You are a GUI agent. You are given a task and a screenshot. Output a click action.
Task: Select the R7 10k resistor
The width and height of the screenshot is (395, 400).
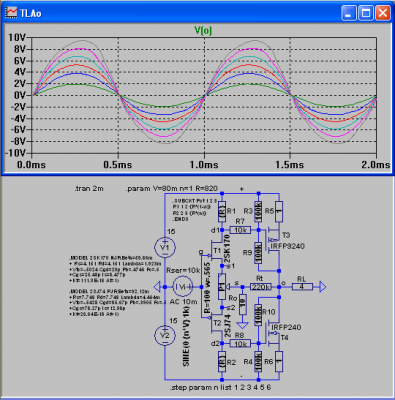(x=241, y=230)
